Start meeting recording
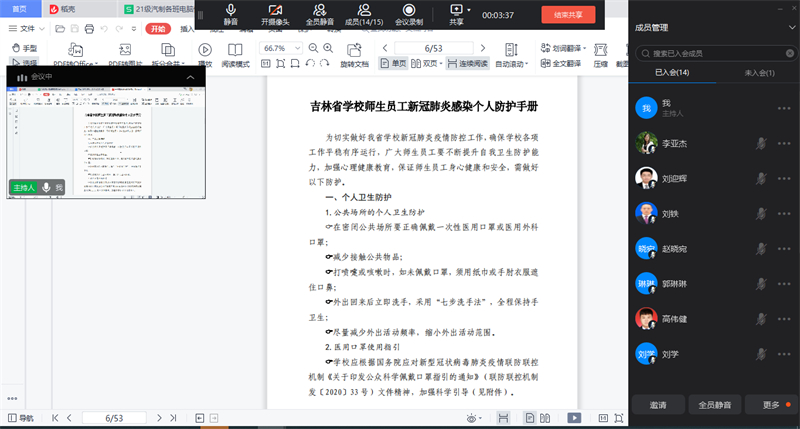800x429 pixels. pos(408,14)
